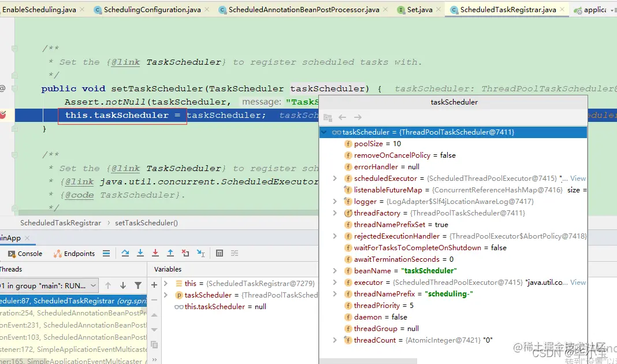Click the editor's horizontal scrollbar
The image size is (617, 364).
click(169, 213)
